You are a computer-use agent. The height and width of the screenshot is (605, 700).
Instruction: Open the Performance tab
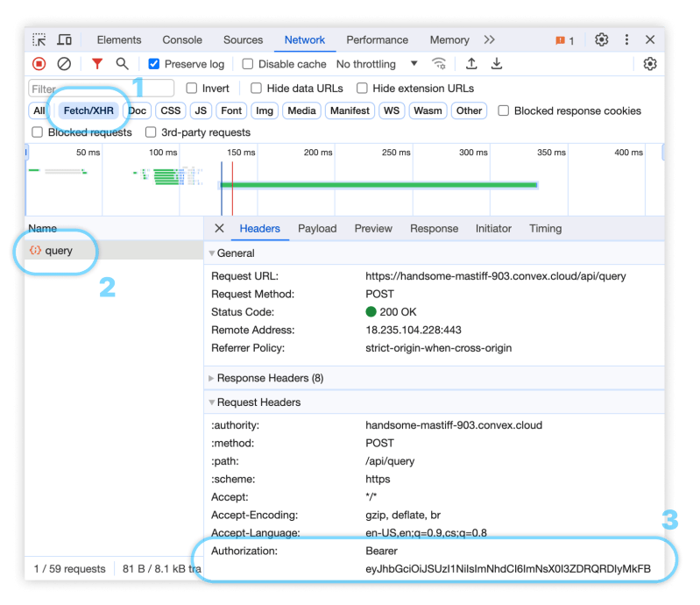377,39
